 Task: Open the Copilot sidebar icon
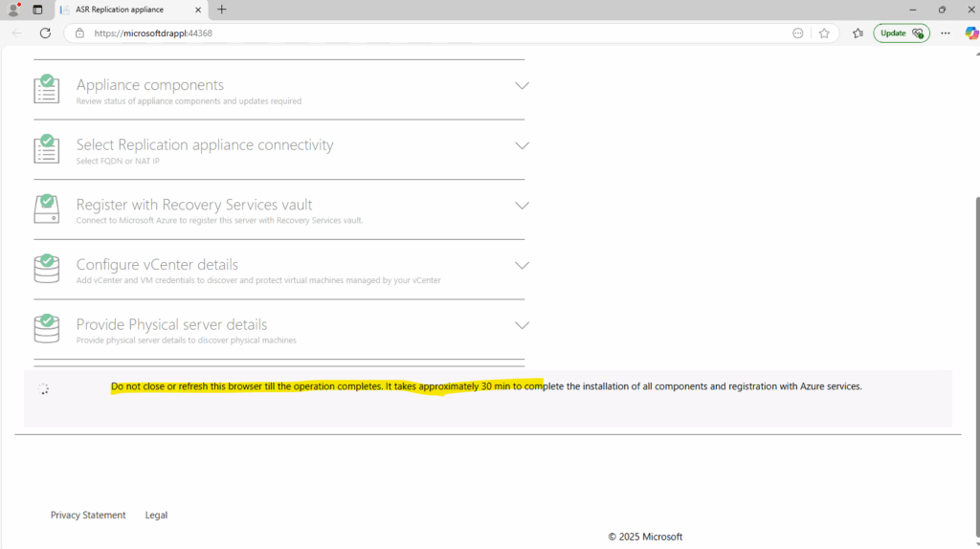tap(971, 33)
